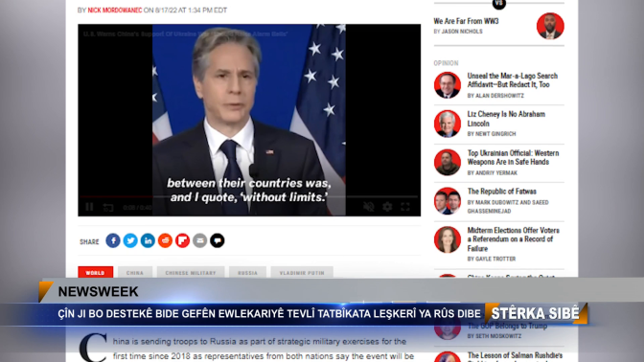Image resolution: width=644 pixels, height=362 pixels.
Task: Pause the video player
Action: pos(89,207)
